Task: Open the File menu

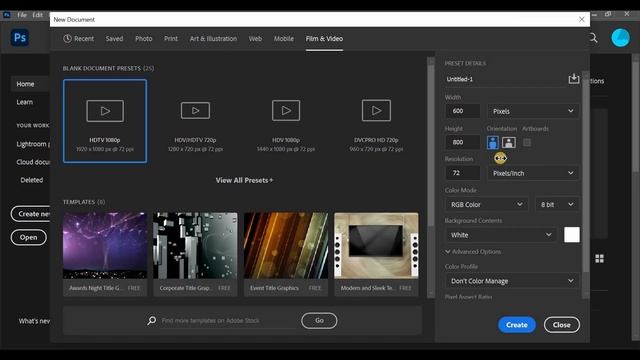Action: click(22, 15)
